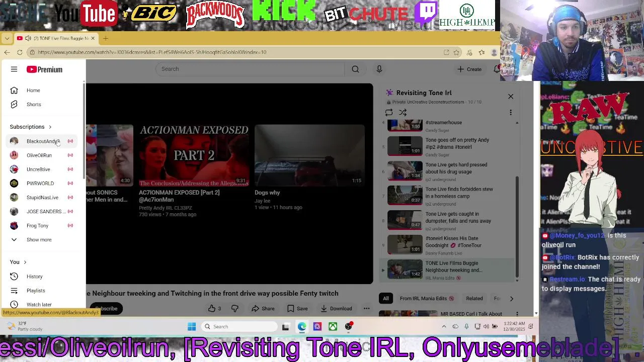Click the YouTube Premium logo

click(45, 69)
